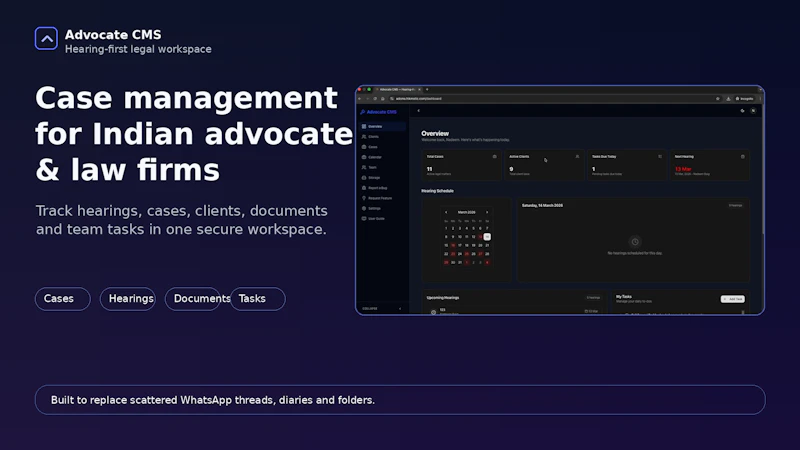Open Team in the dashboard sidebar

tap(383, 167)
